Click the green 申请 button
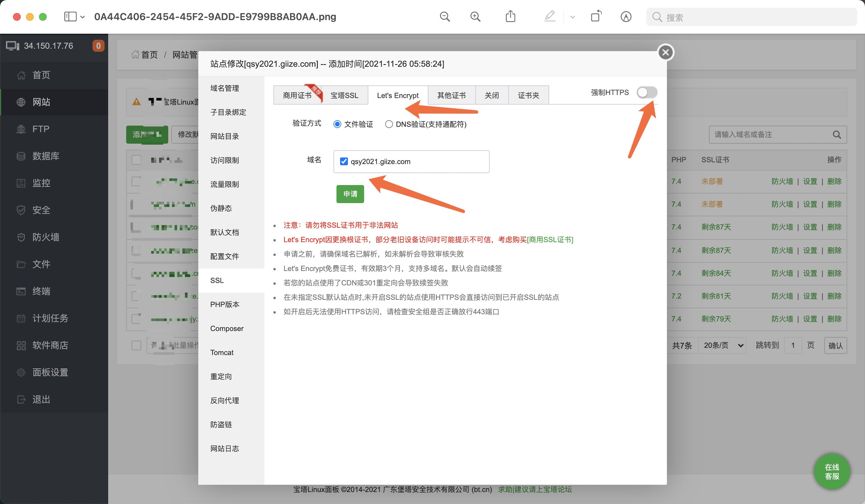865x504 pixels. pos(350,194)
